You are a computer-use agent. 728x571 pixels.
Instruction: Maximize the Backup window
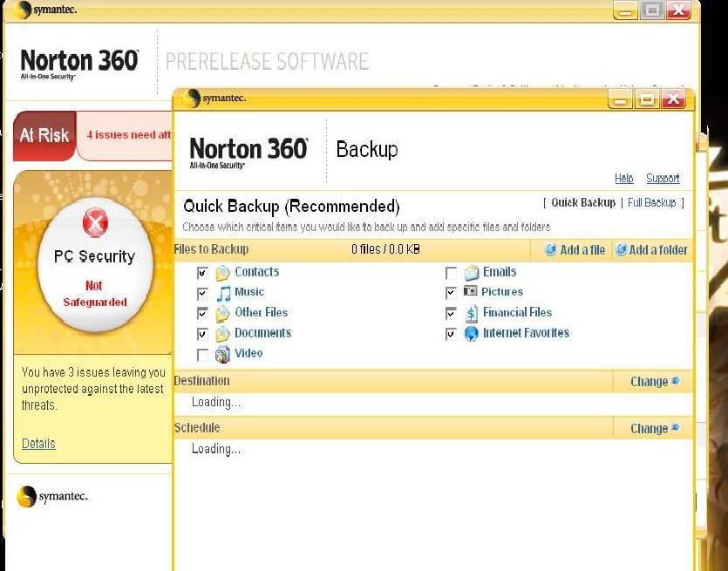pos(647,99)
